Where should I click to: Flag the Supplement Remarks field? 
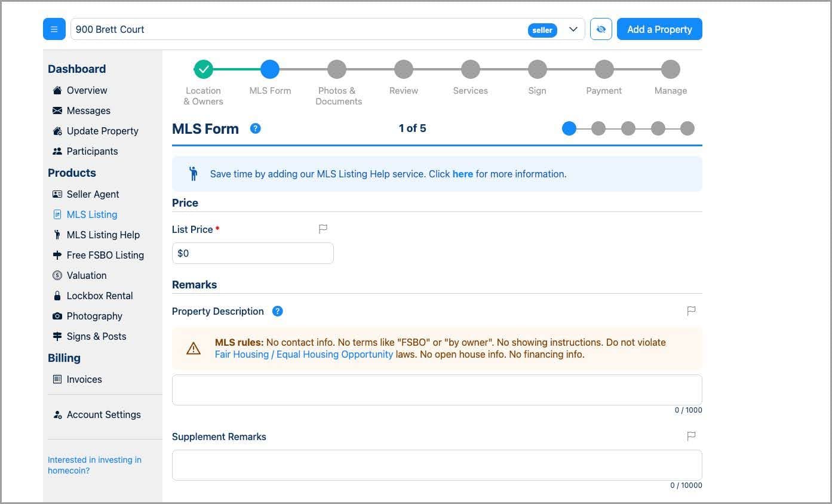(691, 436)
